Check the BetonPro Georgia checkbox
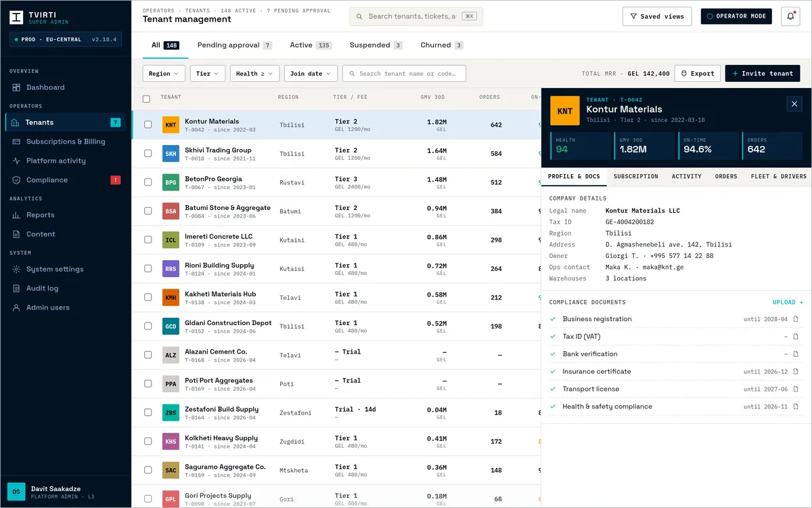812x508 pixels. [148, 182]
